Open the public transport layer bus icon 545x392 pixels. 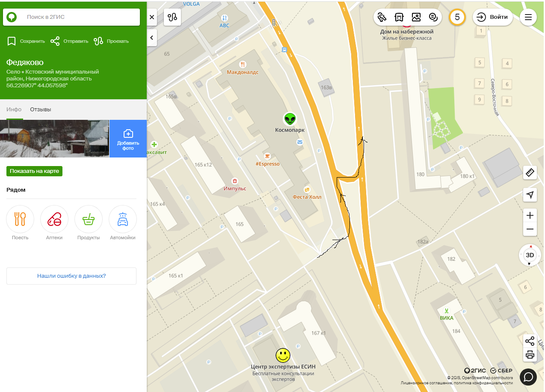coord(399,17)
